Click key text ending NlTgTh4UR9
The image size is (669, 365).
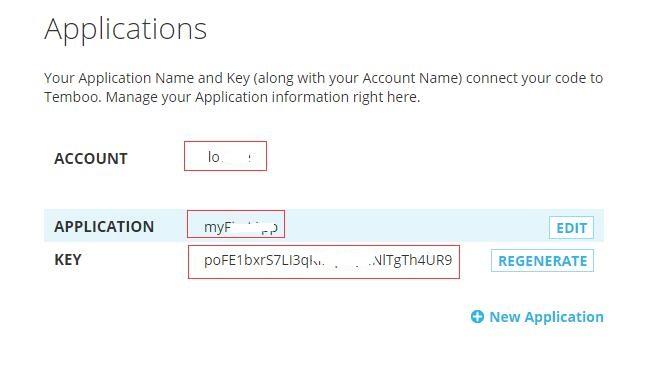point(412,260)
